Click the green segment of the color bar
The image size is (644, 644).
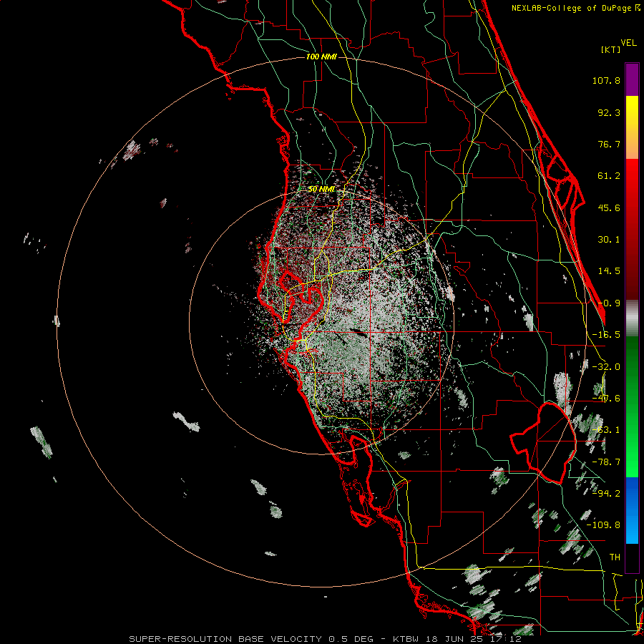[x=632, y=406]
